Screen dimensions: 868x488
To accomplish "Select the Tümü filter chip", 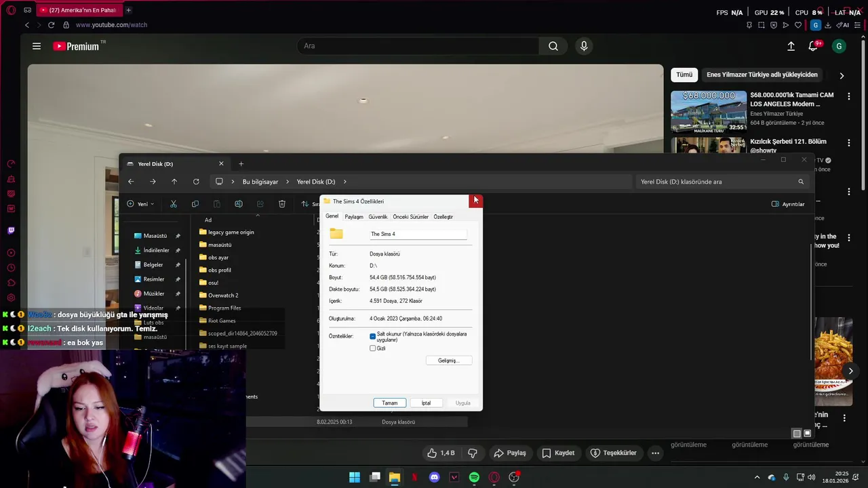I will tap(684, 75).
